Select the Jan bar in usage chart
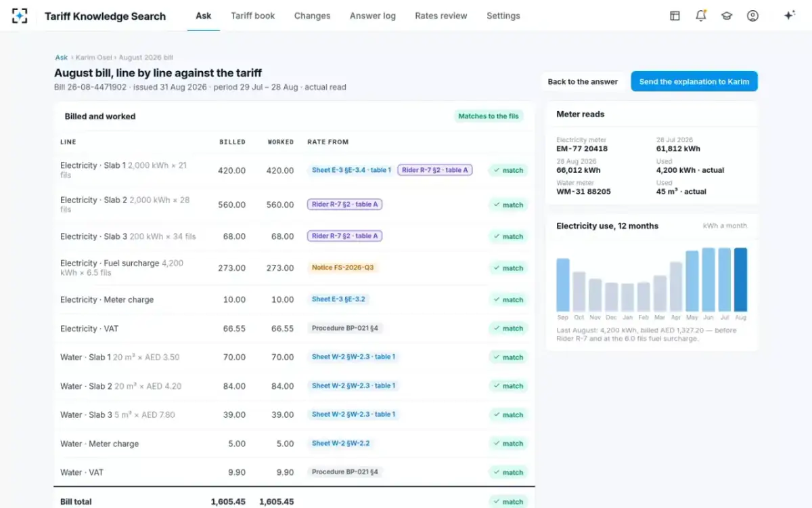 (627, 297)
